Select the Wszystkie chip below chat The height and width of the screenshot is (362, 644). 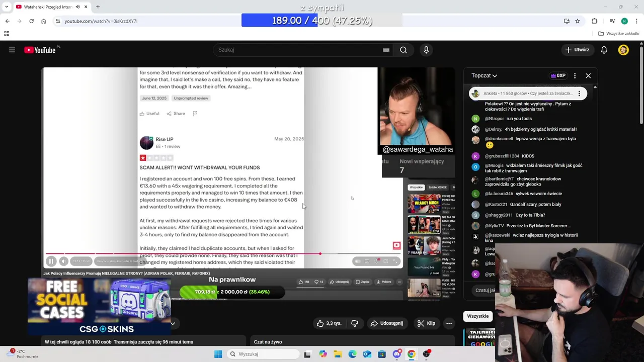[x=477, y=316]
